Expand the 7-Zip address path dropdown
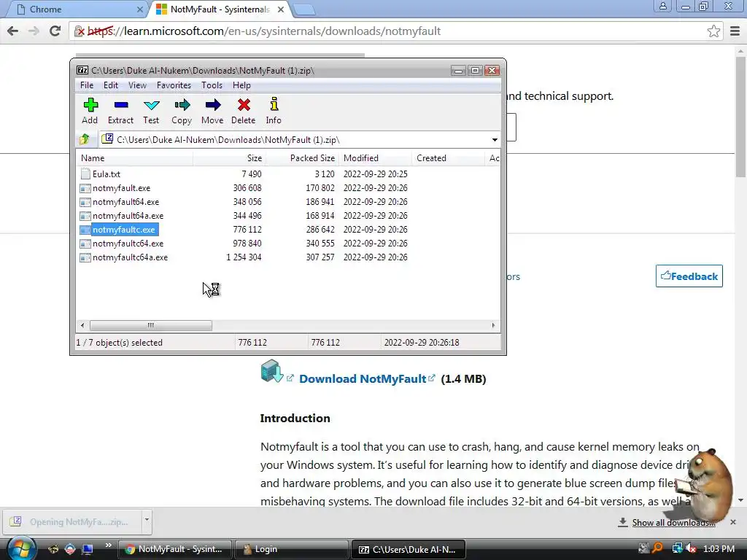 495,139
